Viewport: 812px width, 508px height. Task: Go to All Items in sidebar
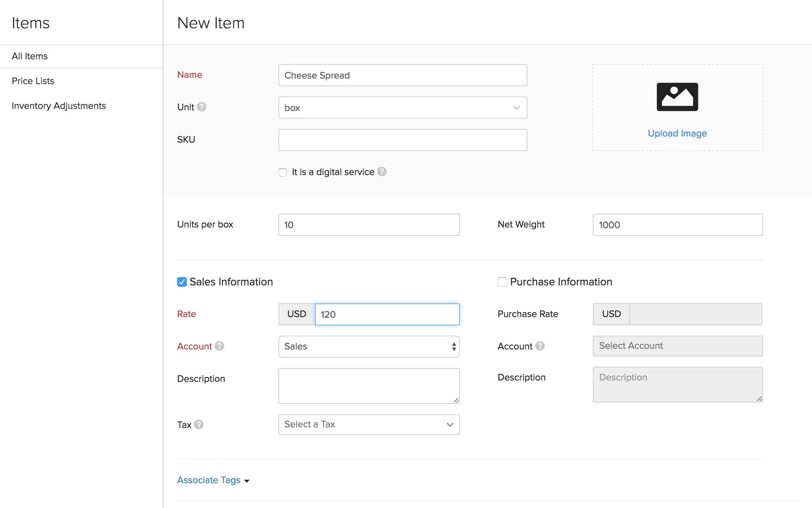(x=30, y=56)
